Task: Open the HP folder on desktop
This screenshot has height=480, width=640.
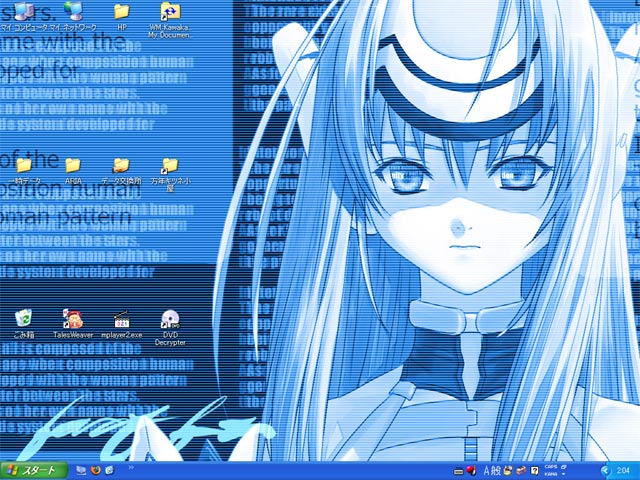Action: (x=121, y=18)
